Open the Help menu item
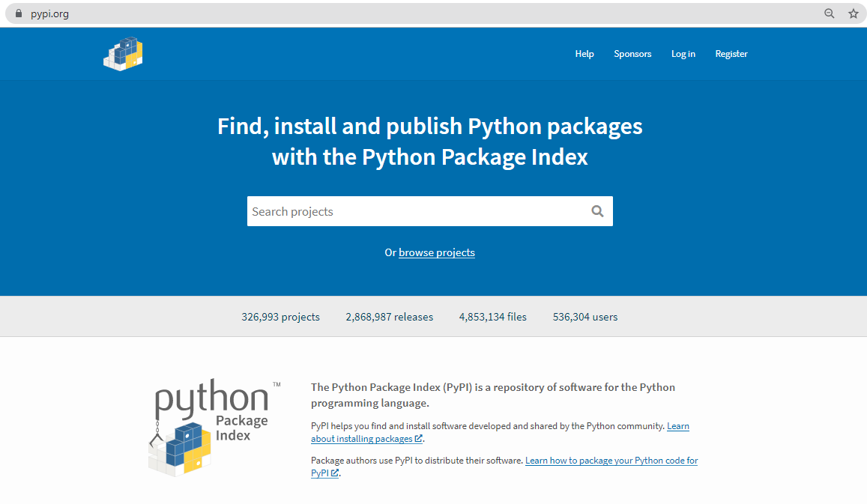 [x=584, y=54]
